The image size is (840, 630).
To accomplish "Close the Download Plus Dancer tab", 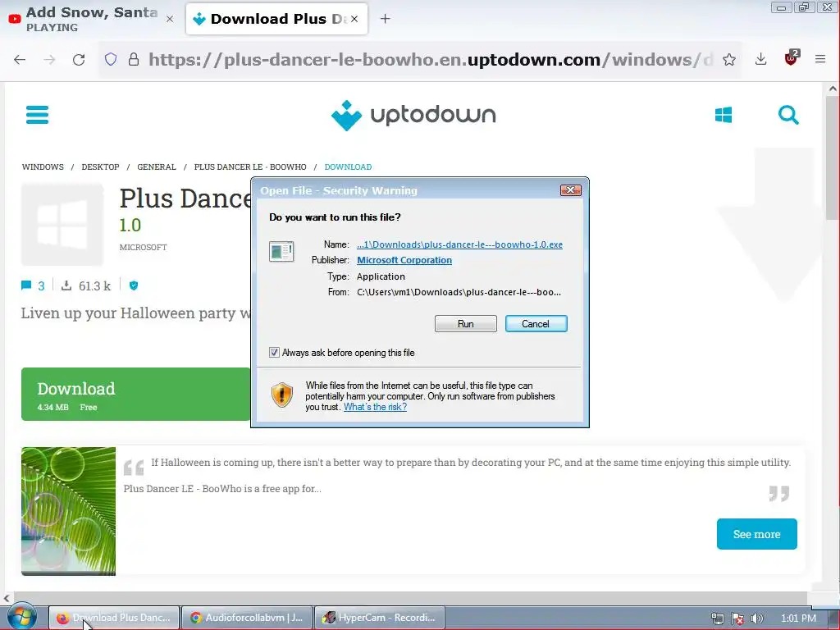I will pos(354,19).
